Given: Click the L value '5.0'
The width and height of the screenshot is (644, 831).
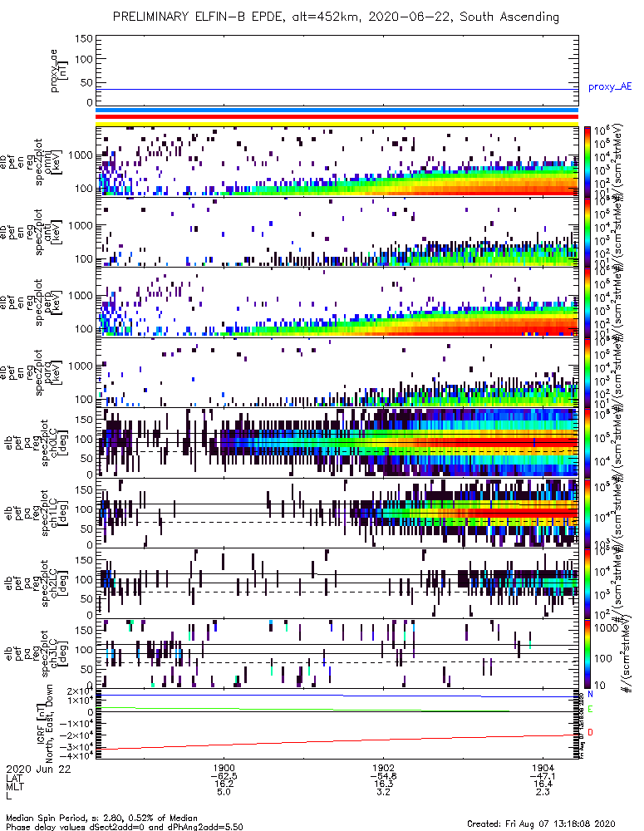Looking at the screenshot, I should [x=224, y=792].
